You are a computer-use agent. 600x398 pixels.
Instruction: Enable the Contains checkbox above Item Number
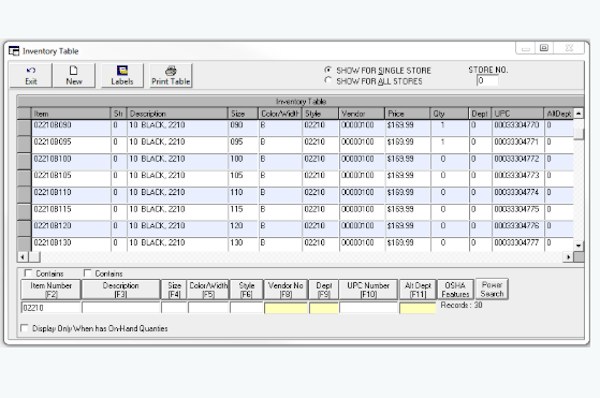(x=28, y=273)
